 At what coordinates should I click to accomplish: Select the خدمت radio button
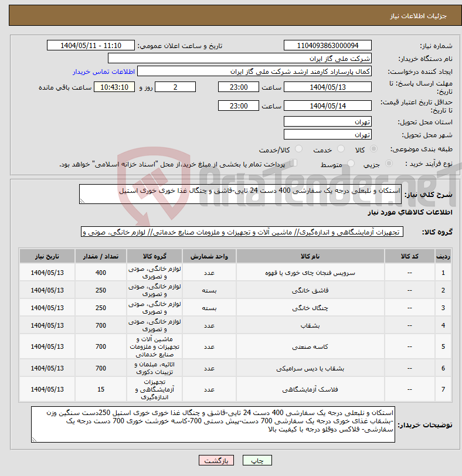click(x=341, y=149)
